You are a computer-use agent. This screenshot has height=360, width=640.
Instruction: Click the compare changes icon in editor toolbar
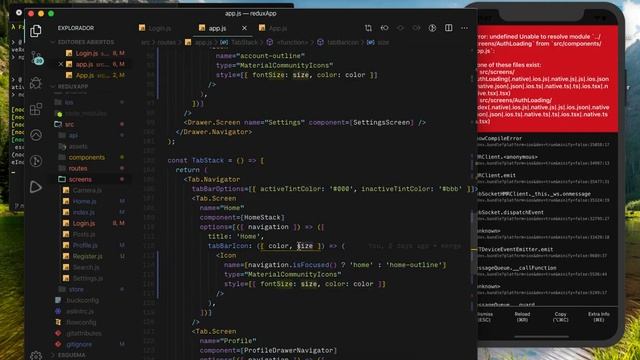pyautogui.click(x=368, y=28)
